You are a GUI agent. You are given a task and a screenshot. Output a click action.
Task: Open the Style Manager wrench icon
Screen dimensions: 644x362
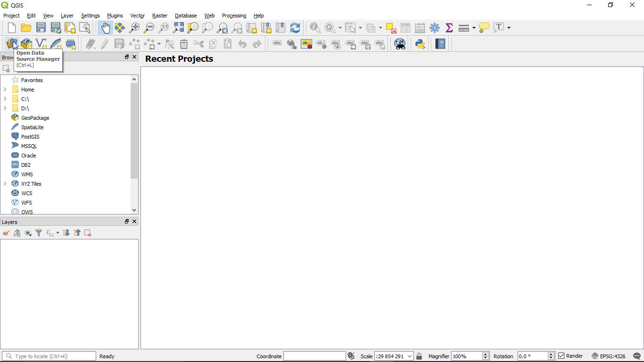click(x=85, y=28)
